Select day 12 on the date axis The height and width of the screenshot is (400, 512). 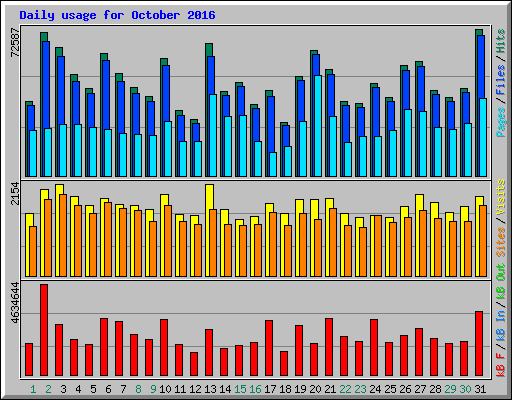pos(195,389)
